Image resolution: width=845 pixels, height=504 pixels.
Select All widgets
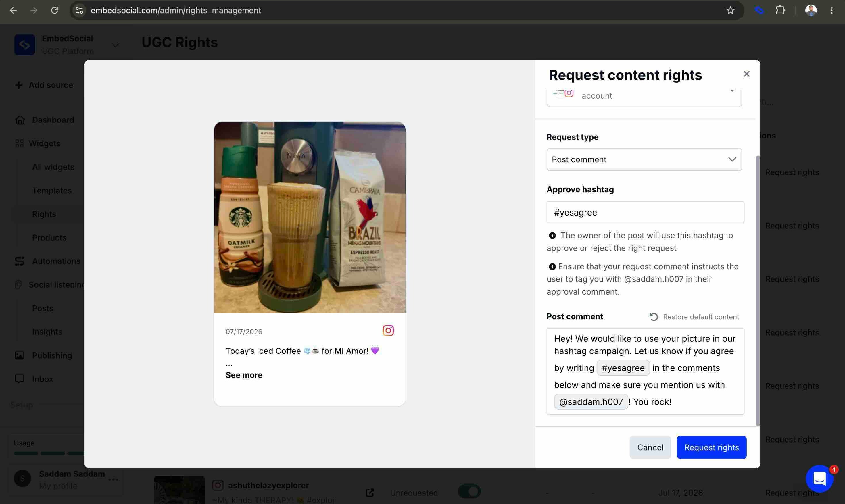coord(53,167)
